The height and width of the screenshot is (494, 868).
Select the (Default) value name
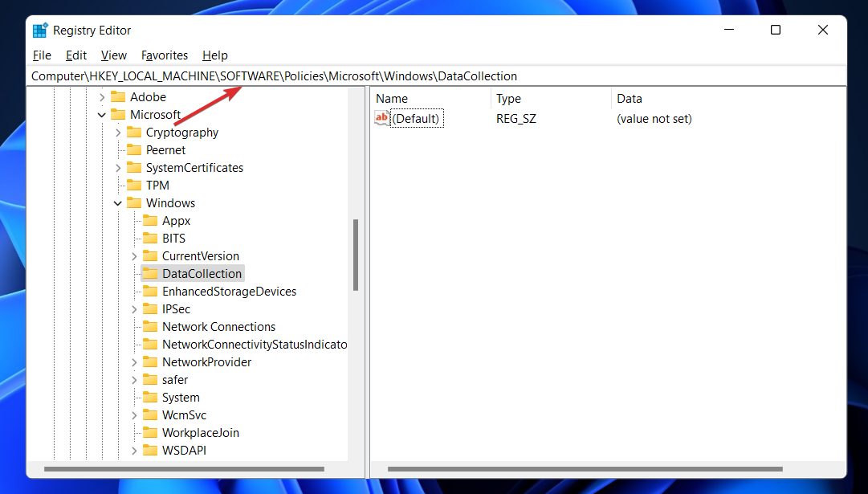416,119
